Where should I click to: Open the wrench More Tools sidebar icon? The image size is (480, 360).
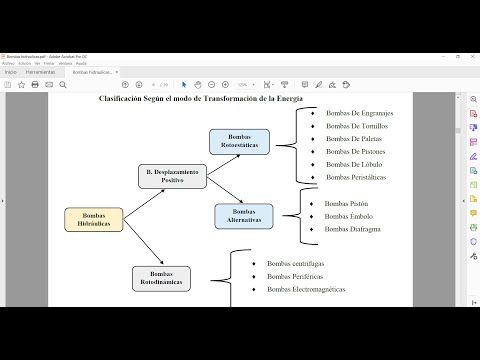coord(473,256)
